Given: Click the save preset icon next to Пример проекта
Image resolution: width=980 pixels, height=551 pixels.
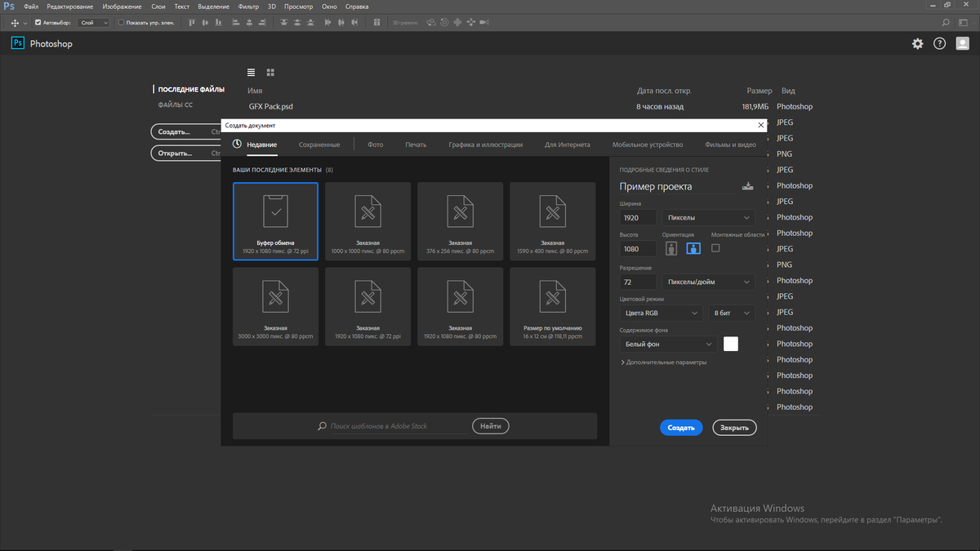Looking at the screenshot, I should (x=748, y=186).
